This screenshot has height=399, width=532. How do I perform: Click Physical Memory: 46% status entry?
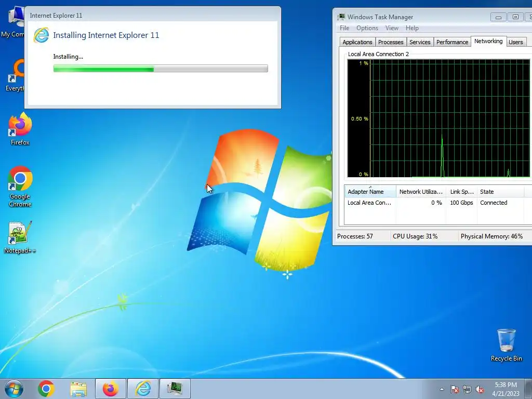[x=491, y=236]
